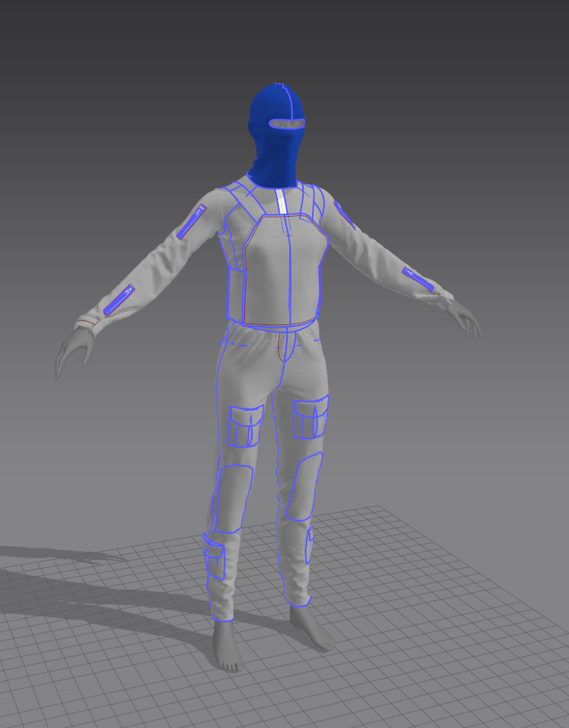The height and width of the screenshot is (728, 569).
Task: Click the balaclava eye opening
Action: [287, 124]
